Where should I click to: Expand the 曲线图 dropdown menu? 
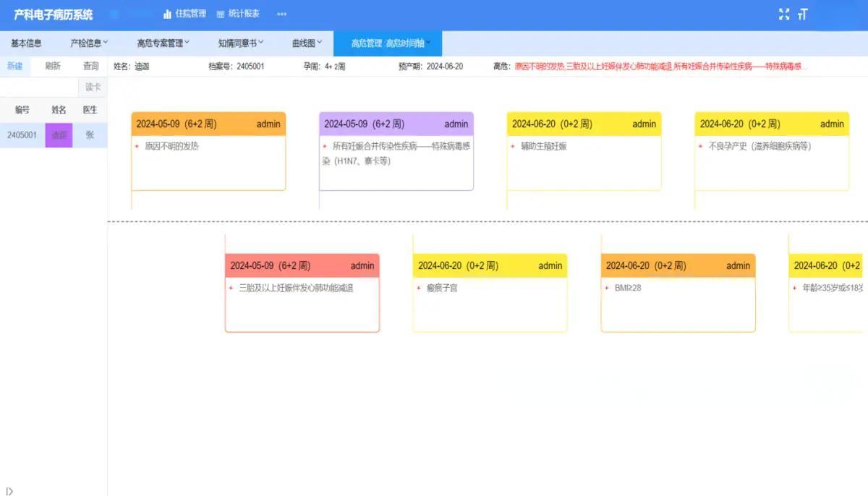[x=307, y=43]
